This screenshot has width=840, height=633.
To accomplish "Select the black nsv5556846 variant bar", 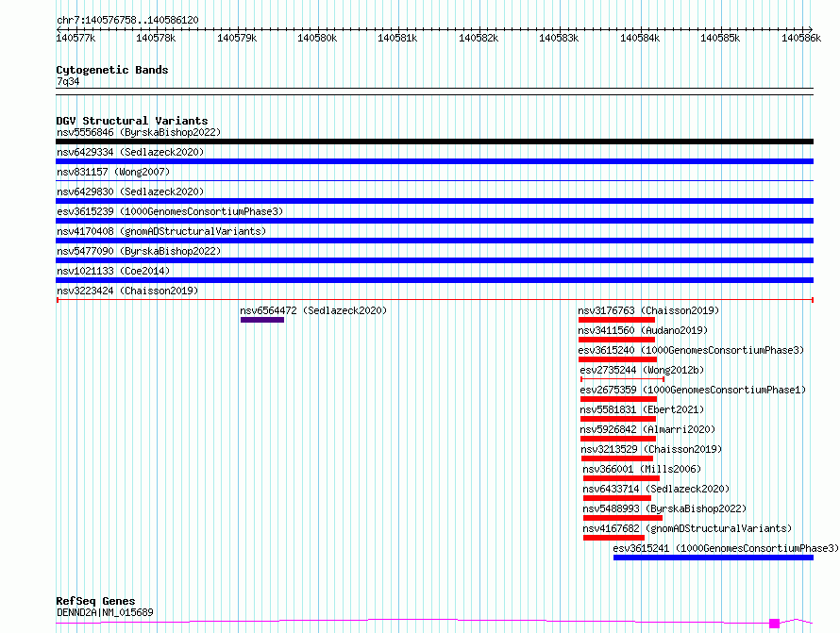I will pyautogui.click(x=434, y=142).
